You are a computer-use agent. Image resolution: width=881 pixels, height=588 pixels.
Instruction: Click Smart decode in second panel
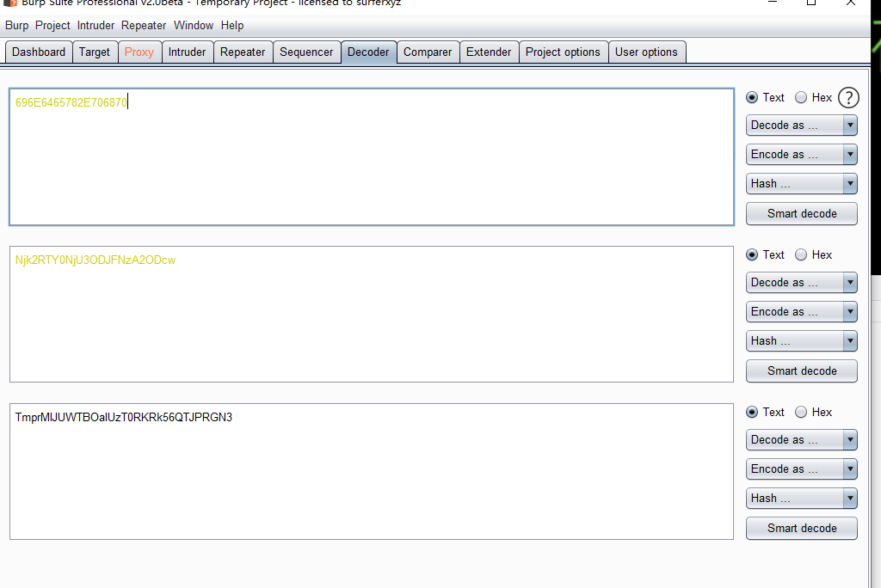801,371
